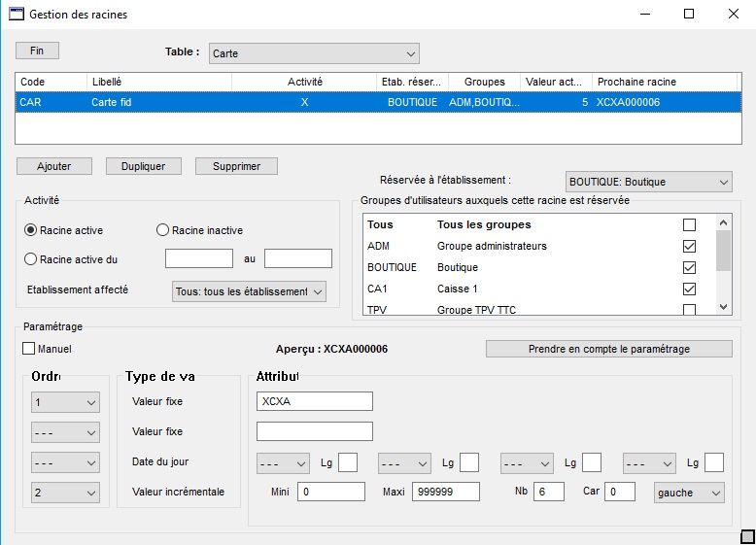
Task: Click the Aperçu : XCXA000006 label
Action: (331, 349)
